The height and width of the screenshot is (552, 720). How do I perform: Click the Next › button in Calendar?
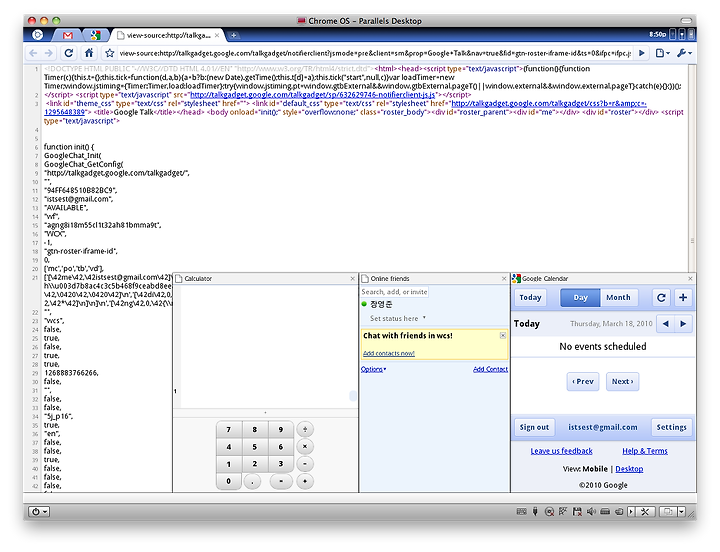point(622,381)
